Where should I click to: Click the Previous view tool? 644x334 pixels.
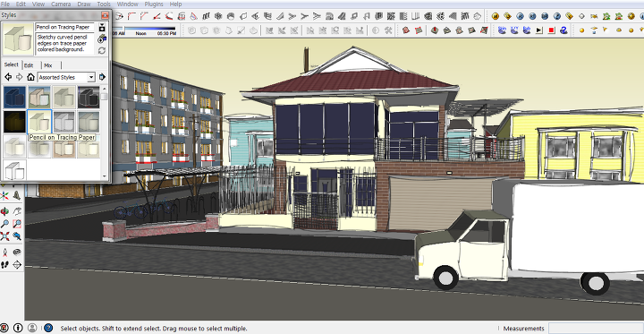[17, 236]
